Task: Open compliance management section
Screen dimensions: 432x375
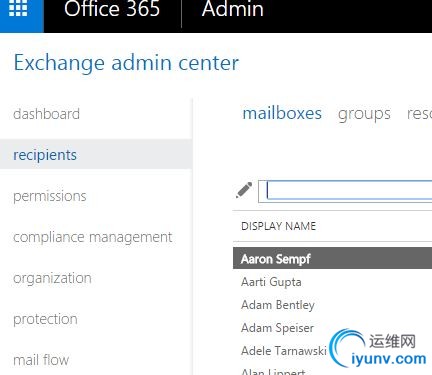Action: (x=93, y=237)
